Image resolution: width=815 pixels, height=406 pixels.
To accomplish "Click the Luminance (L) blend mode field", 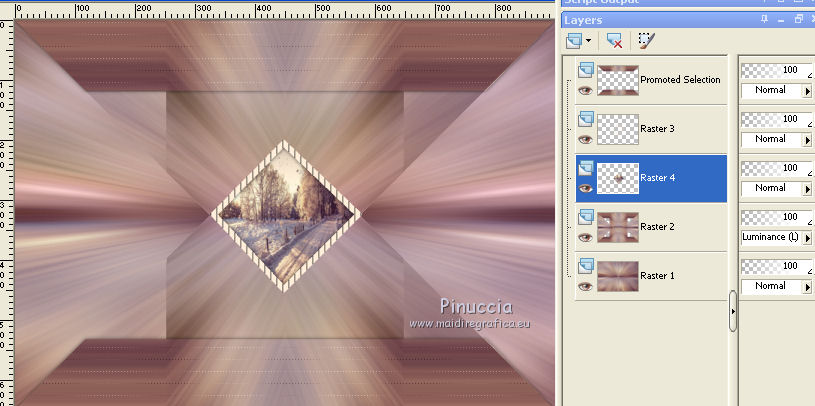I will pyautogui.click(x=772, y=237).
